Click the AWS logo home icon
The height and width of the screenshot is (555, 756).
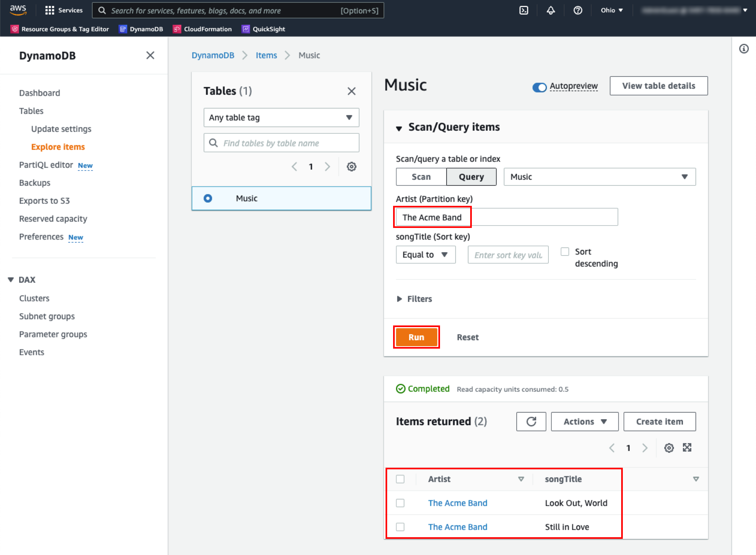(x=18, y=11)
